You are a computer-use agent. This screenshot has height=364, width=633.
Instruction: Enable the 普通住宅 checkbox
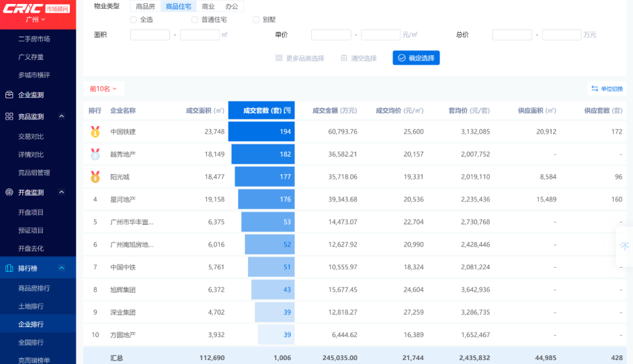click(x=195, y=20)
